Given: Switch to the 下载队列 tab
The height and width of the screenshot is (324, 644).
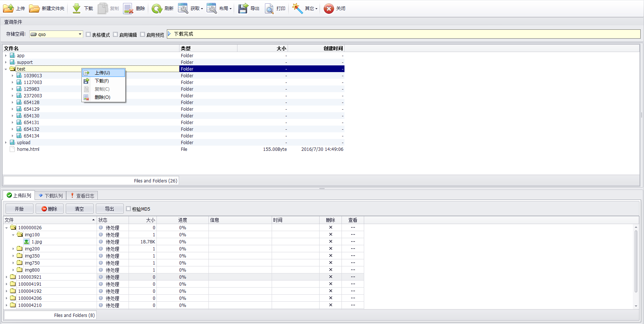Looking at the screenshot, I should 51,195.
